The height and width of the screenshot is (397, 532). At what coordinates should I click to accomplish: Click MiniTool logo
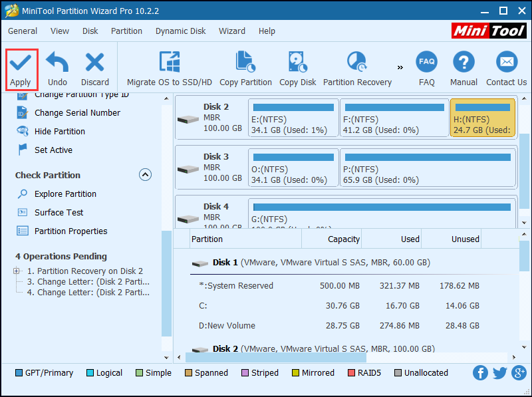coord(489,31)
